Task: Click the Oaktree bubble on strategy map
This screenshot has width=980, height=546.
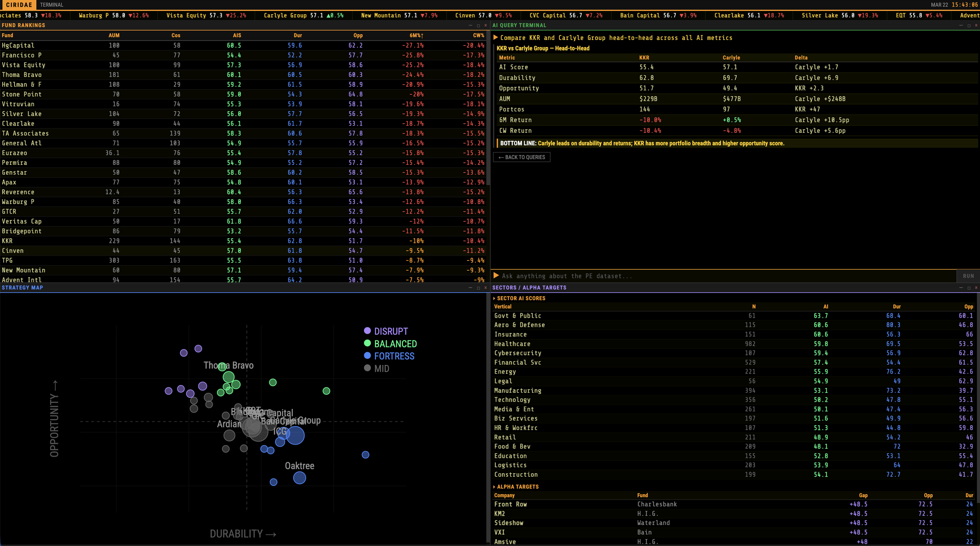Action: click(299, 478)
